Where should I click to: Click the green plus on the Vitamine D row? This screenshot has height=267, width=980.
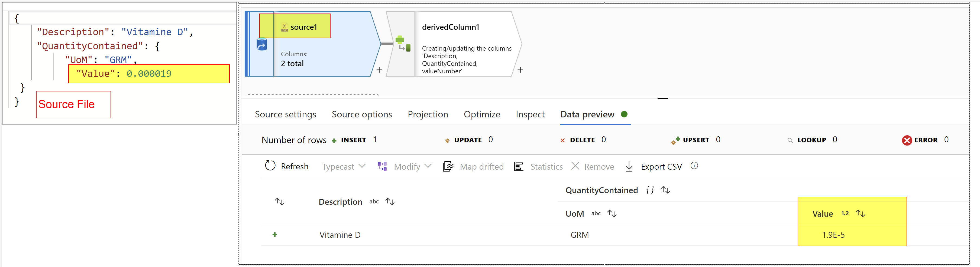tap(275, 235)
